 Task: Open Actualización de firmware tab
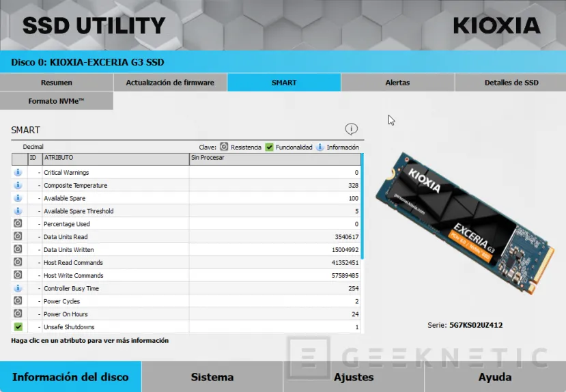coord(170,83)
